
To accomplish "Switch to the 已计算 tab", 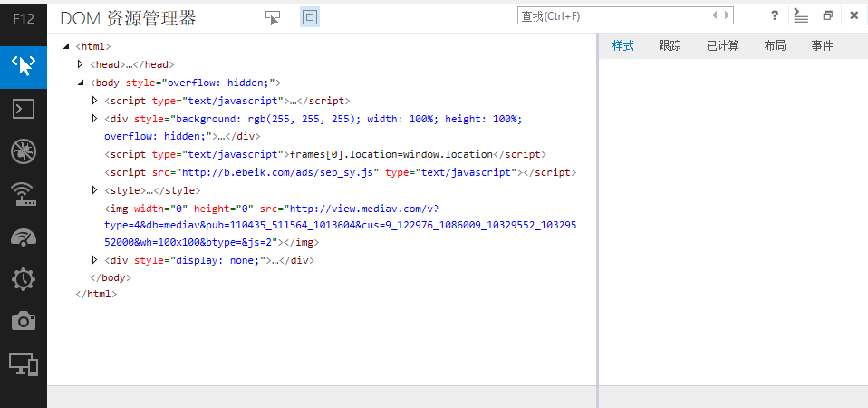I will 722,46.
